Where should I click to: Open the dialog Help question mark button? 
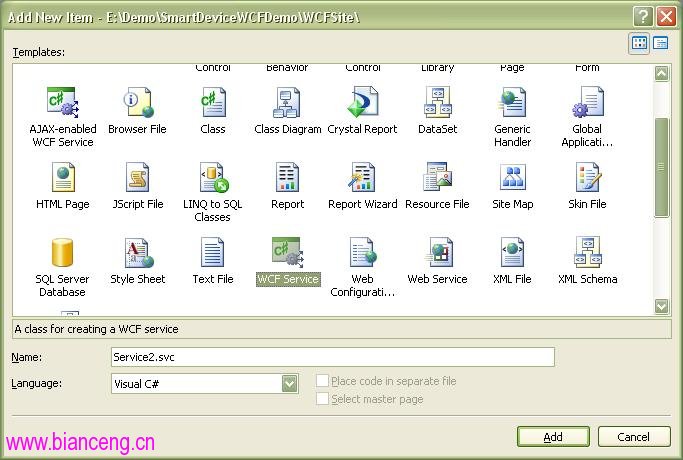tap(642, 17)
